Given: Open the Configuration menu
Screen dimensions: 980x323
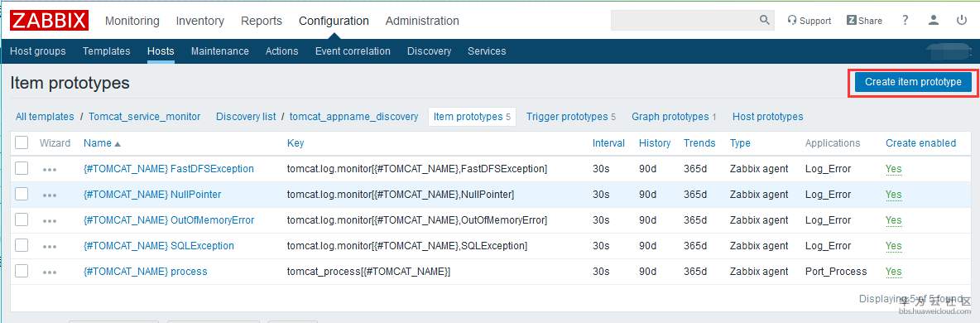Looking at the screenshot, I should click(334, 22).
